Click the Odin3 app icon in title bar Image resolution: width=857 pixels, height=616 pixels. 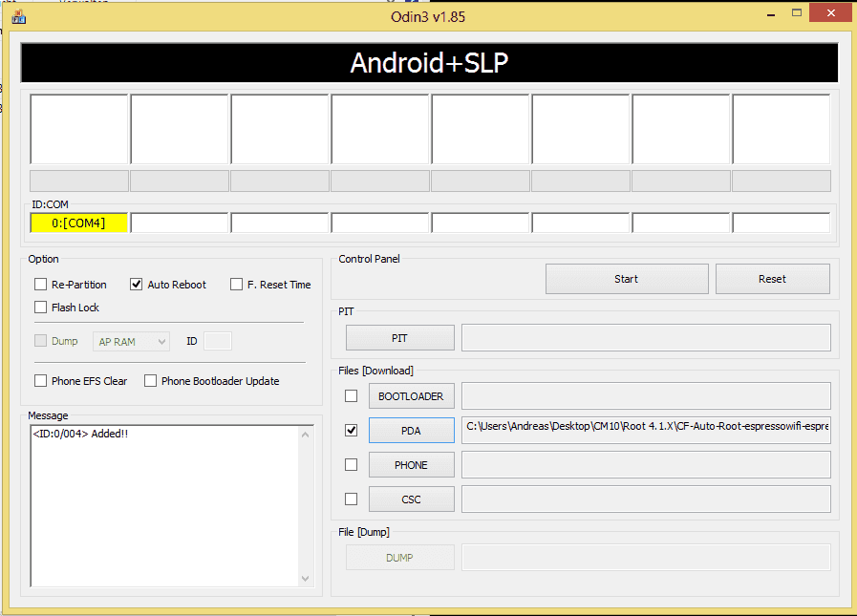click(x=18, y=17)
